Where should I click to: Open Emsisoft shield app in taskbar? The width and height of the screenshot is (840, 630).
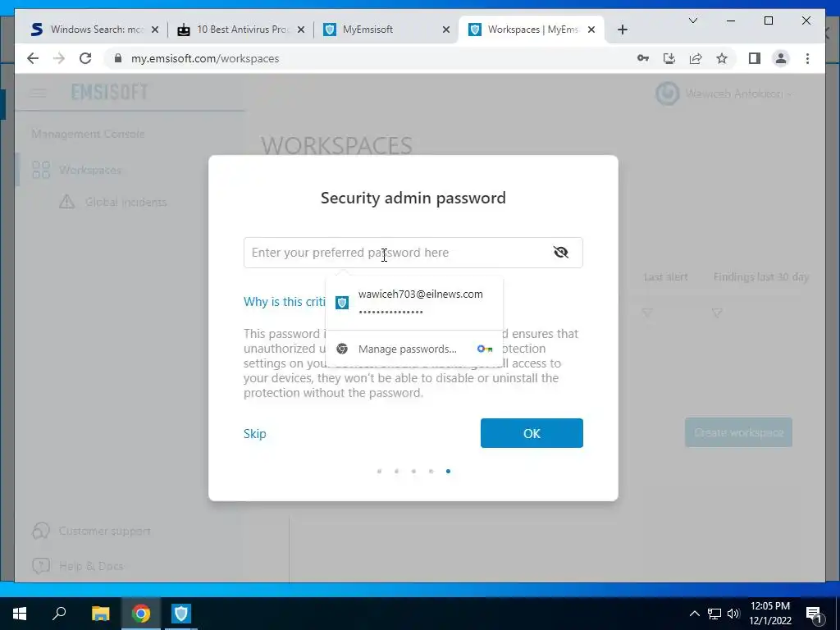(181, 614)
